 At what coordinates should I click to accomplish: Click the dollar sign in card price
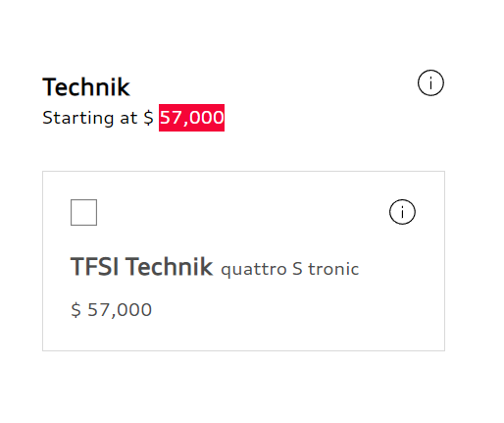(76, 310)
